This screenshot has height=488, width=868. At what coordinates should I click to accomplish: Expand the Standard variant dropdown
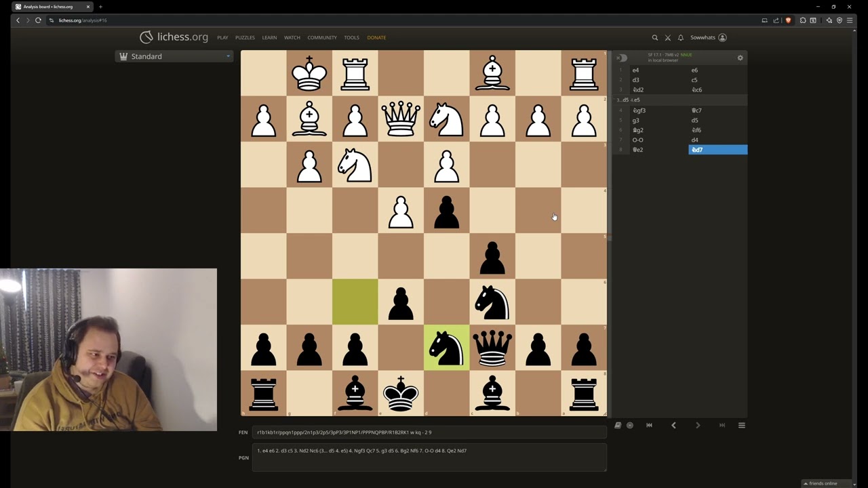click(x=174, y=56)
